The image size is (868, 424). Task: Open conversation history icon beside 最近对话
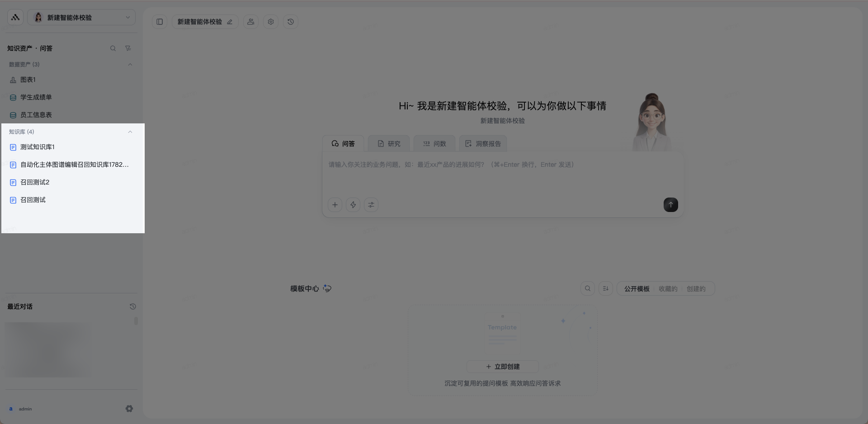click(x=133, y=306)
